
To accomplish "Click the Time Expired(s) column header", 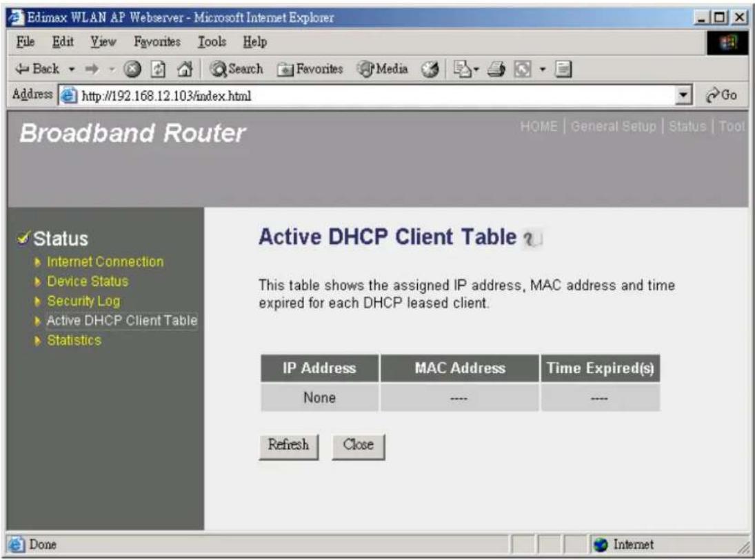I will (600, 368).
